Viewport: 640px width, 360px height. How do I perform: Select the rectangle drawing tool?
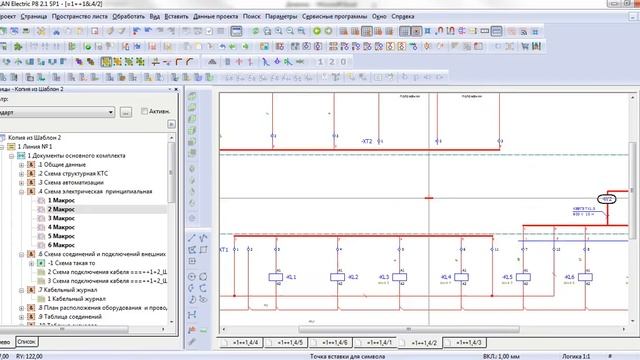[203, 249]
